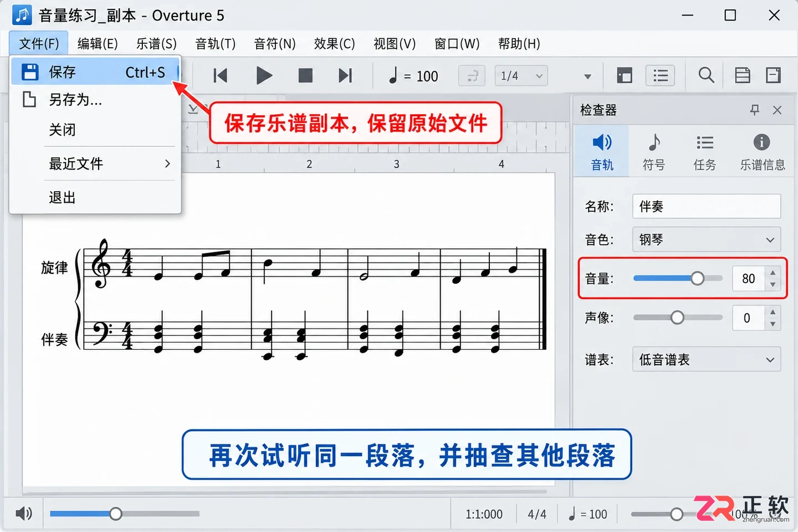Viewport: 798px width, 532px height.
Task: Select 关闭 in the file menu
Action: (x=95, y=130)
